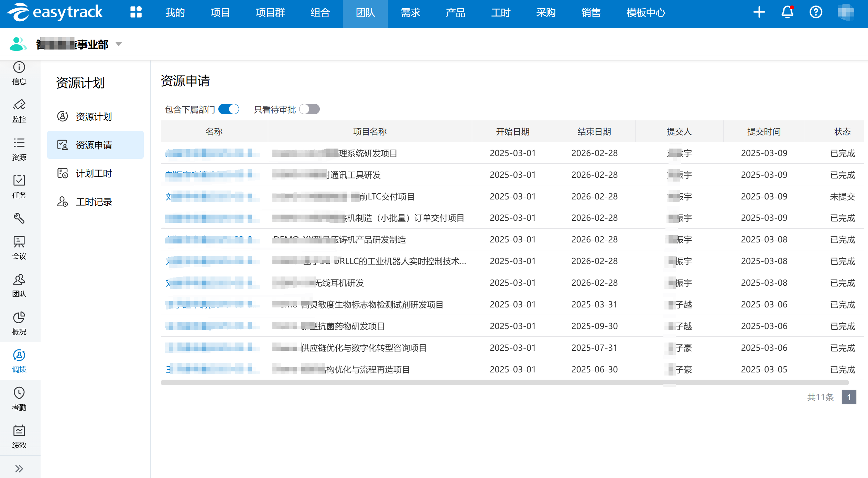Click the horizontal table scrollbar
868x478 pixels.
click(504, 383)
